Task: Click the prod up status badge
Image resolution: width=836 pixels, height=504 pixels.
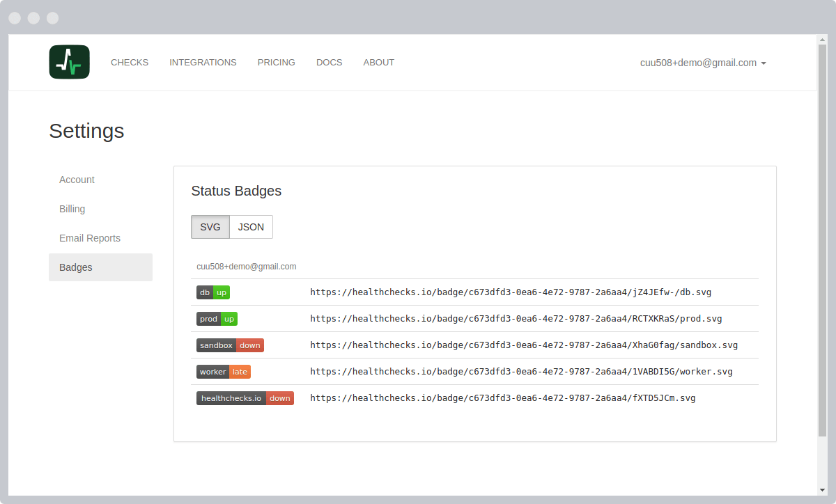Action: tap(217, 319)
